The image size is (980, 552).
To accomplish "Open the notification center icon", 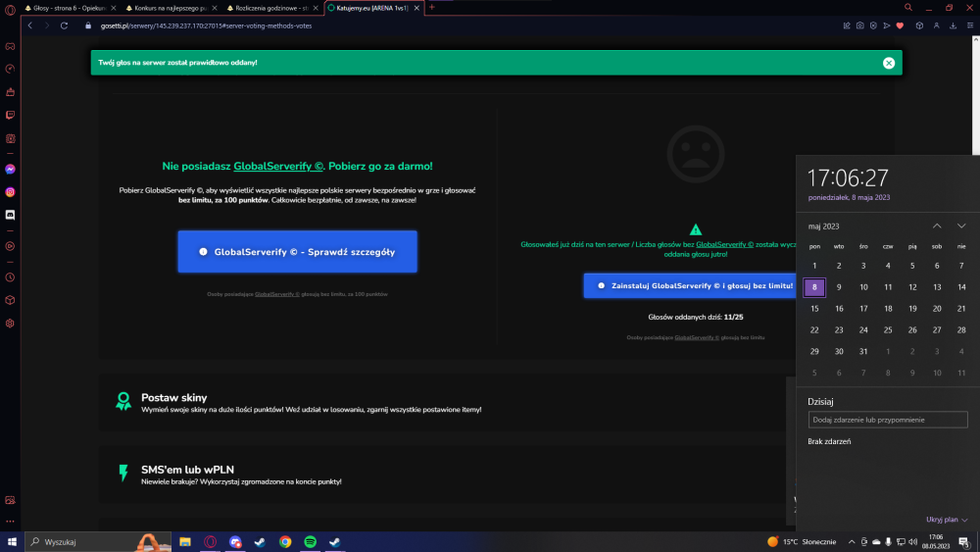I will pyautogui.click(x=964, y=542).
